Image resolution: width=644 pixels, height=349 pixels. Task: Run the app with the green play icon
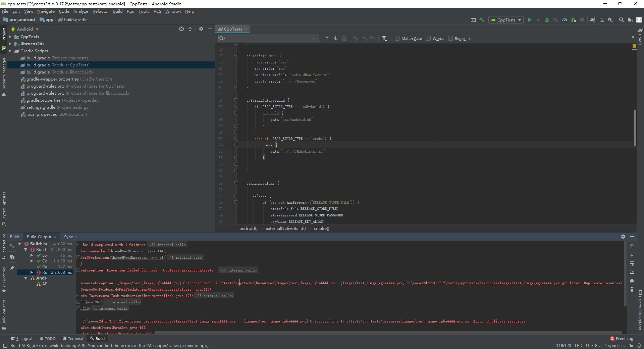[530, 20]
